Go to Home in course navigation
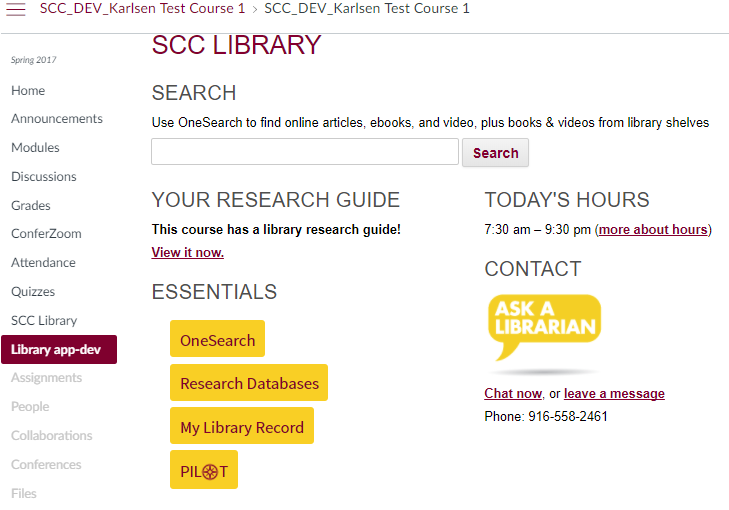The width and height of the screenshot is (729, 510). coord(28,90)
